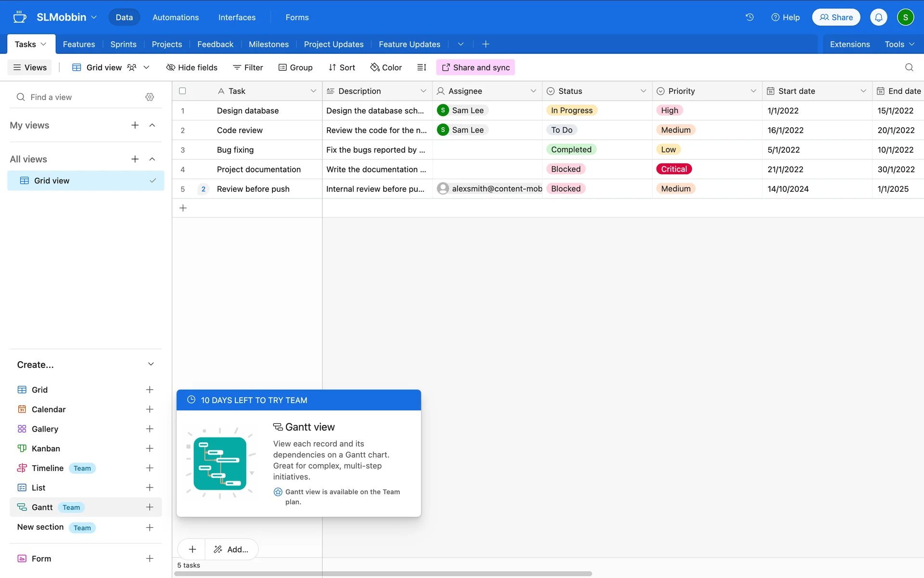Click the Share and sync button
The image size is (924, 578).
click(475, 67)
